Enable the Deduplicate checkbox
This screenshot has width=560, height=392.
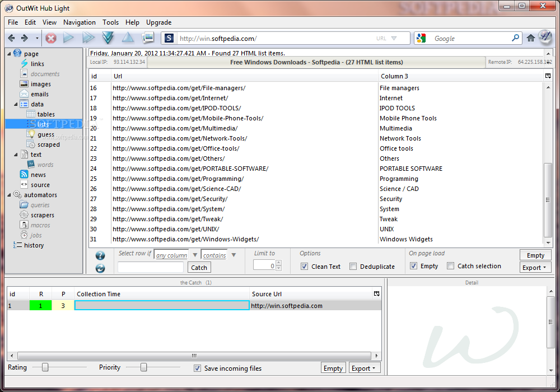(353, 267)
